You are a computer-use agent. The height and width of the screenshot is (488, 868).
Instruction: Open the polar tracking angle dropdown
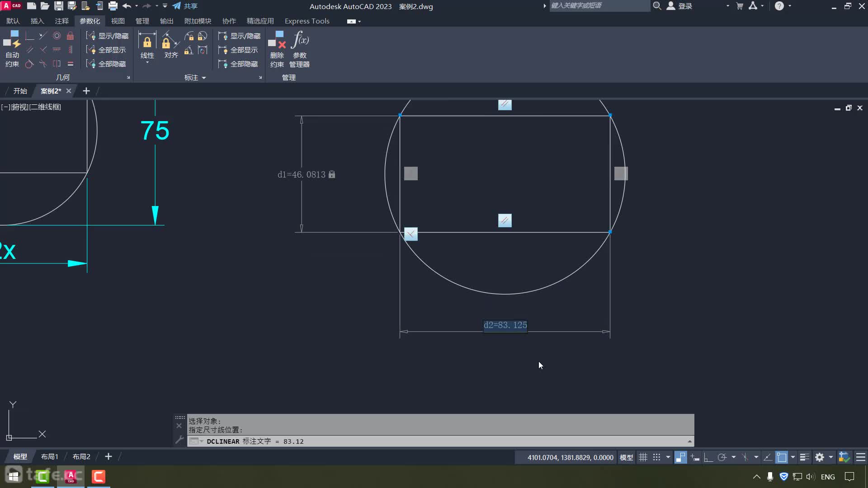(x=733, y=457)
